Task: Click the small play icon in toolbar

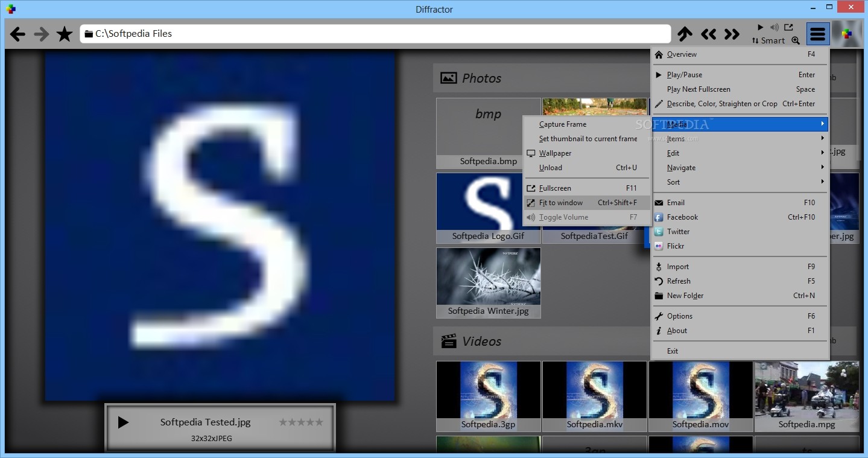Action: point(760,27)
